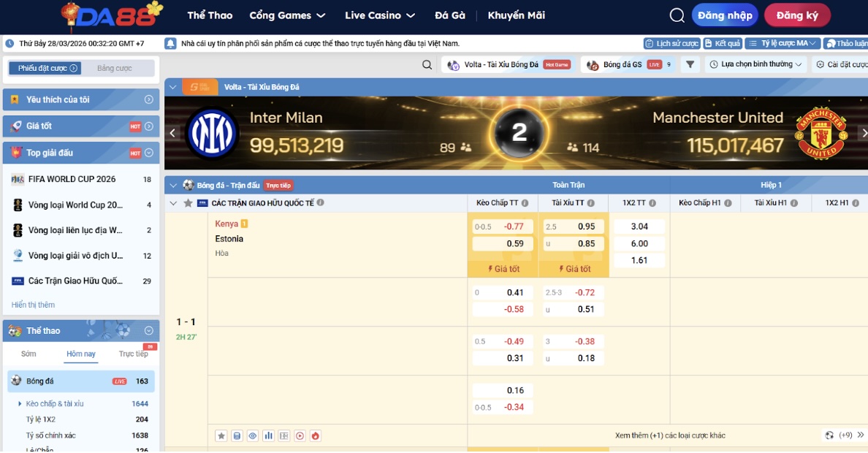This screenshot has height=453, width=868.
Task: Open the search magnifier in header
Action: (x=677, y=15)
